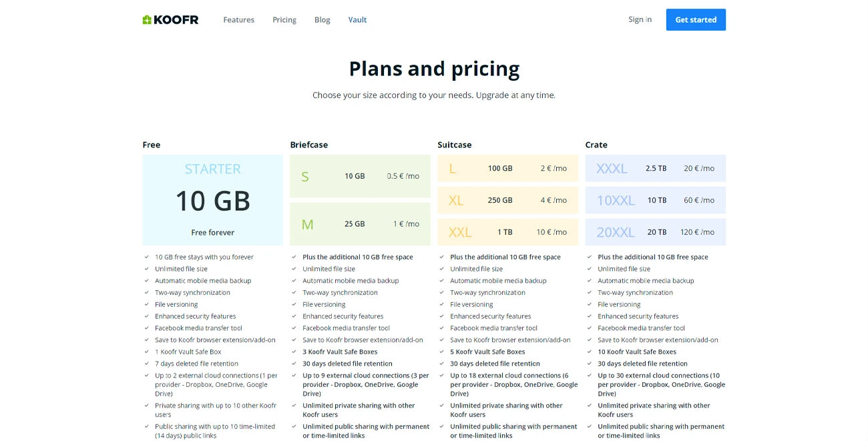Pick the XXXL 2.5 TB Crate plan
Viewport: 868px width, 441px height.
(655, 168)
